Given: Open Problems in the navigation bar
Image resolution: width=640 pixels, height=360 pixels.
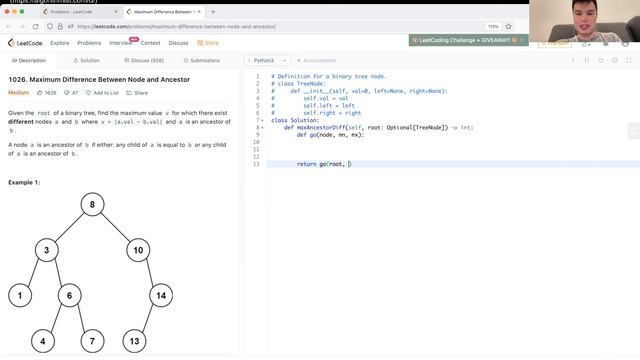Looking at the screenshot, I should tap(89, 43).
